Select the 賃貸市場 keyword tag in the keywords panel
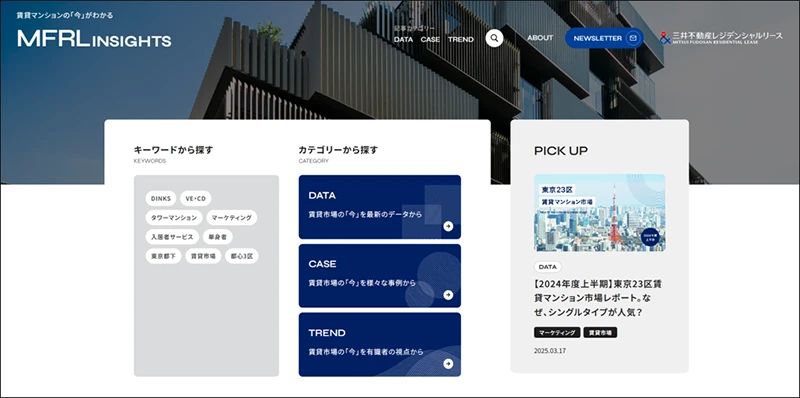The height and width of the screenshot is (398, 800). pyautogui.click(x=203, y=256)
